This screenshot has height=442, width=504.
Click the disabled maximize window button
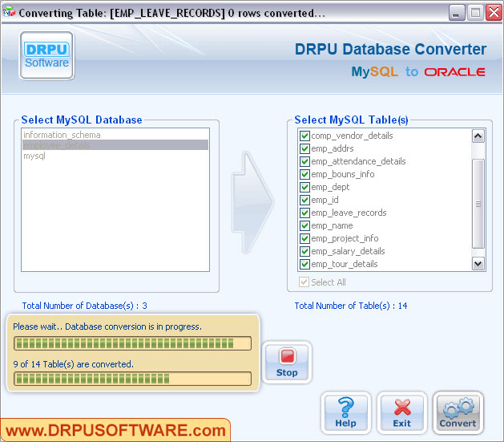pos(475,13)
